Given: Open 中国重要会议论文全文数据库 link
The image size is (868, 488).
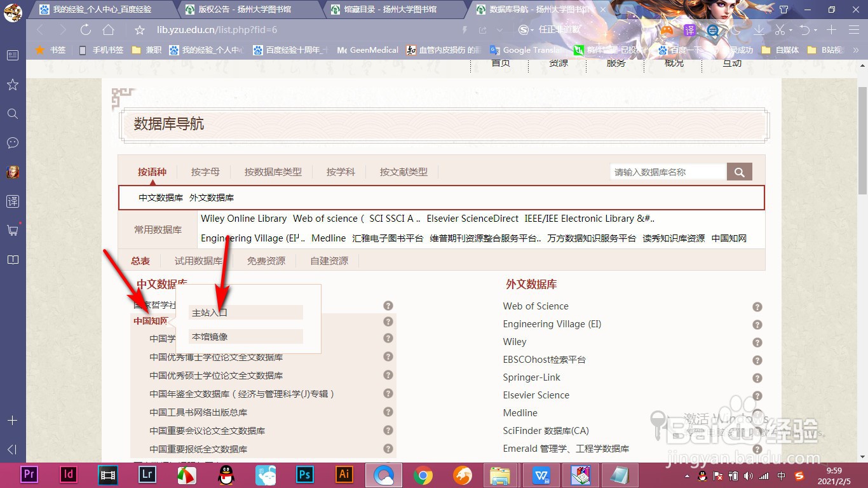Looking at the screenshot, I should pyautogui.click(x=207, y=431).
